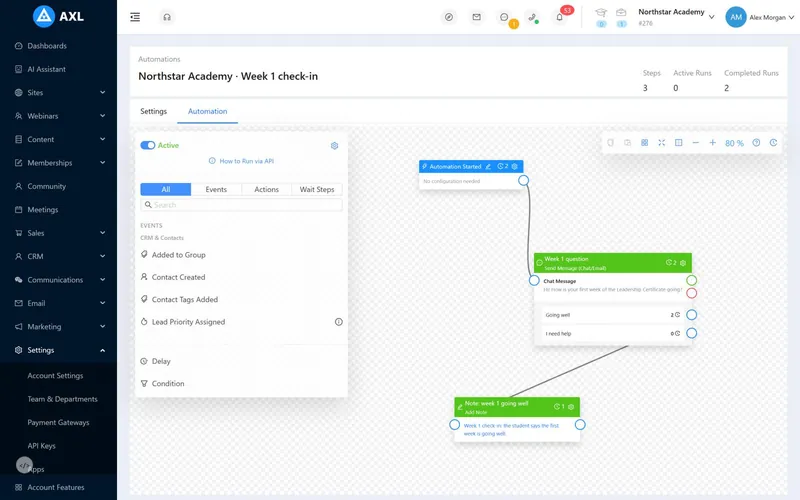Toggle the Active automation switch off

click(148, 145)
